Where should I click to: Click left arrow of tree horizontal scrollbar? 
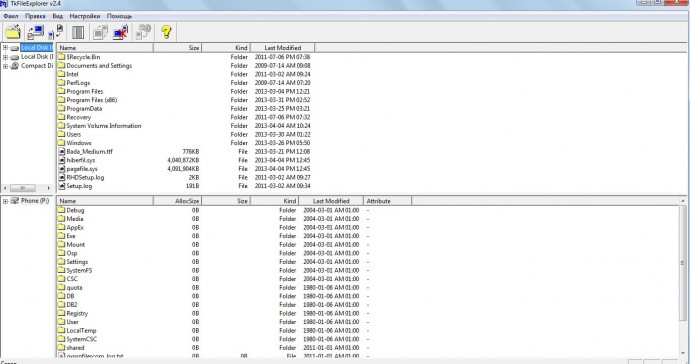5,188
